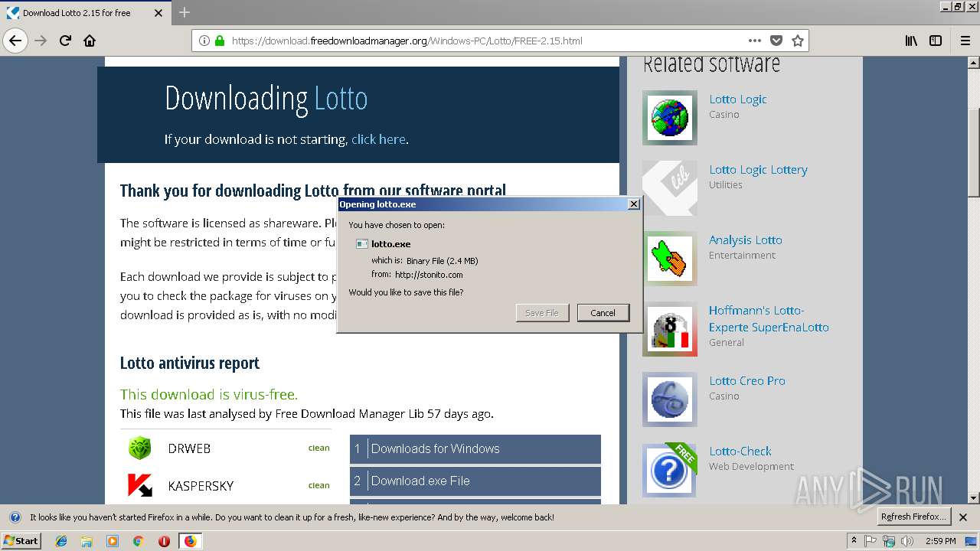Click Save File in the dialog

tap(542, 312)
